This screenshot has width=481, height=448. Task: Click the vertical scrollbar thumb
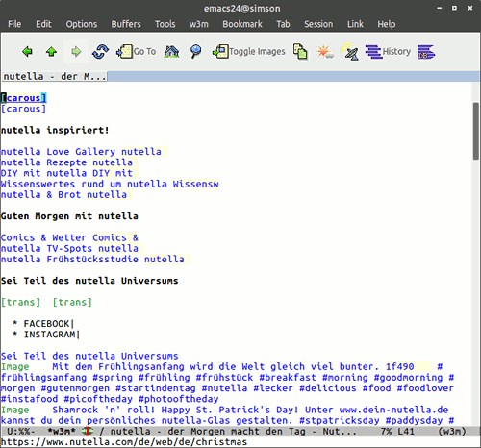tap(476, 131)
